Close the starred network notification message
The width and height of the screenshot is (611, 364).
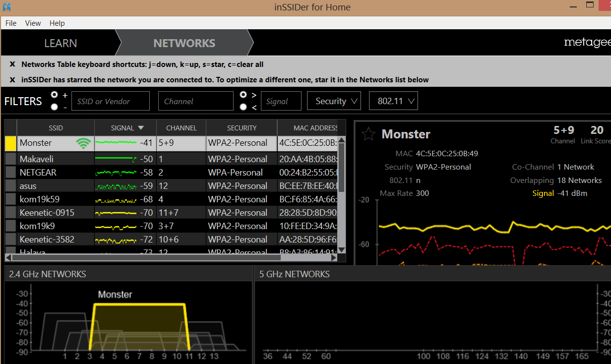point(12,80)
